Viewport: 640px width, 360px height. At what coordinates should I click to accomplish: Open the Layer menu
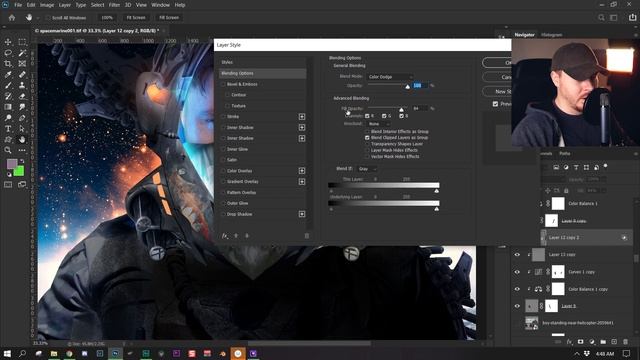pos(64,5)
